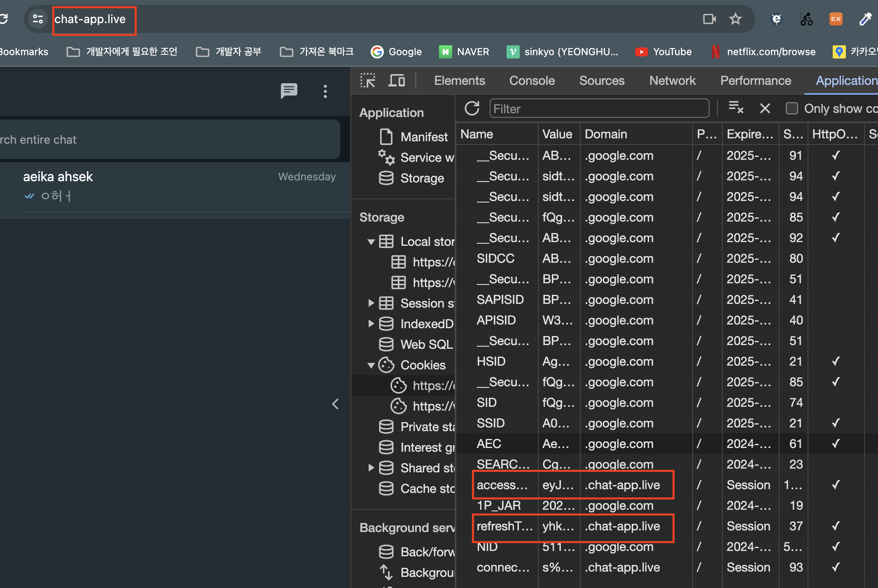Viewport: 878px width, 588px height.
Task: Select the access token cookie row
Action: [x=667, y=485]
